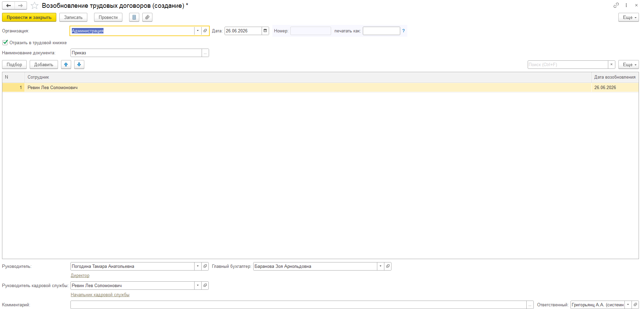Click the Провести button

[108, 17]
